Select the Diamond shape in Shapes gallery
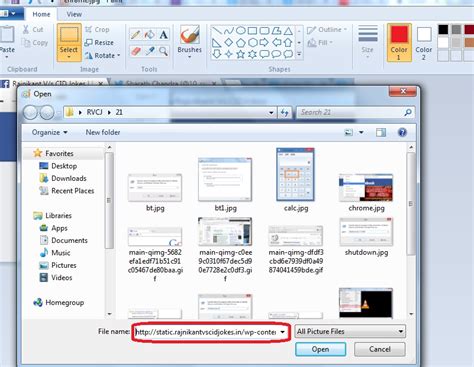The image size is (474, 367). click(229, 42)
